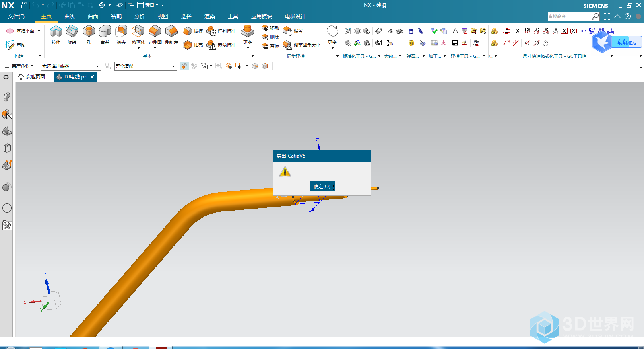
Task: Click 确定(O) in the 导出 CatiaV5 dialog
Action: pyautogui.click(x=322, y=187)
